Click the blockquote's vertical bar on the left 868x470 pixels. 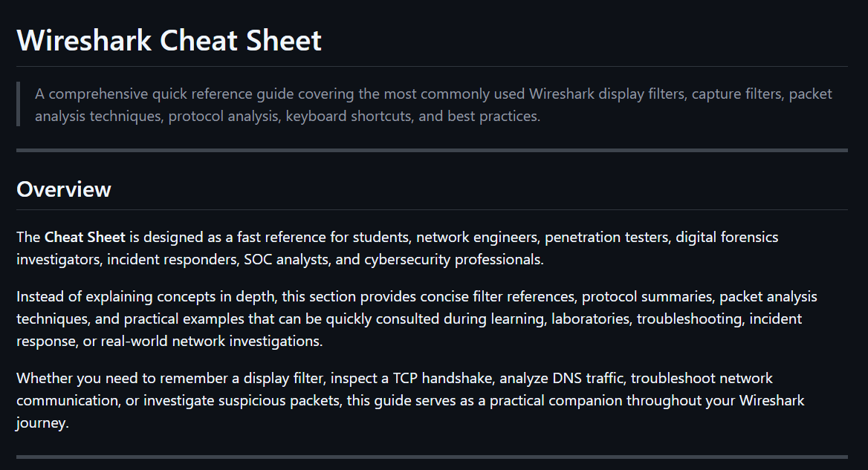click(x=19, y=104)
